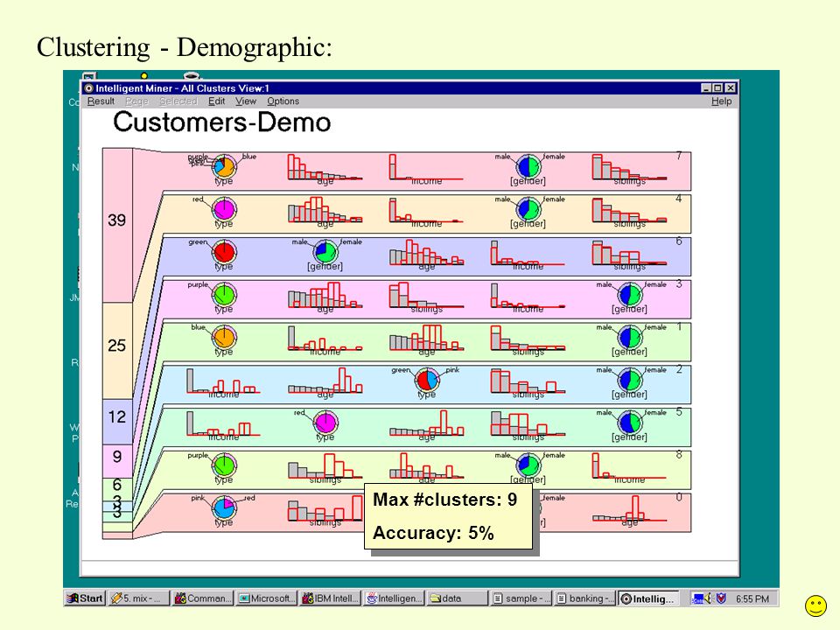Click the gender pie chart in cluster 3

(629, 294)
